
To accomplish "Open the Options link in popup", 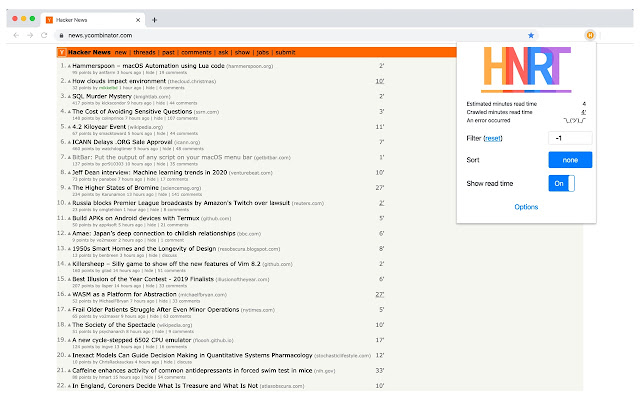I will point(526,207).
